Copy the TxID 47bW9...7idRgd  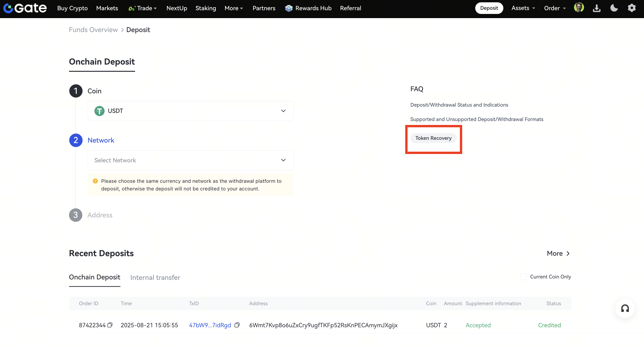coord(237,325)
